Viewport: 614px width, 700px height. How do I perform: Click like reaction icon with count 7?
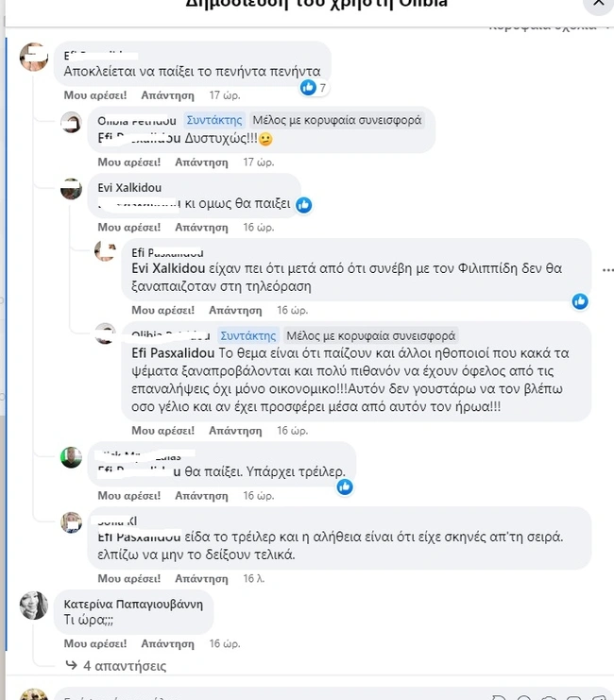pos(308,88)
